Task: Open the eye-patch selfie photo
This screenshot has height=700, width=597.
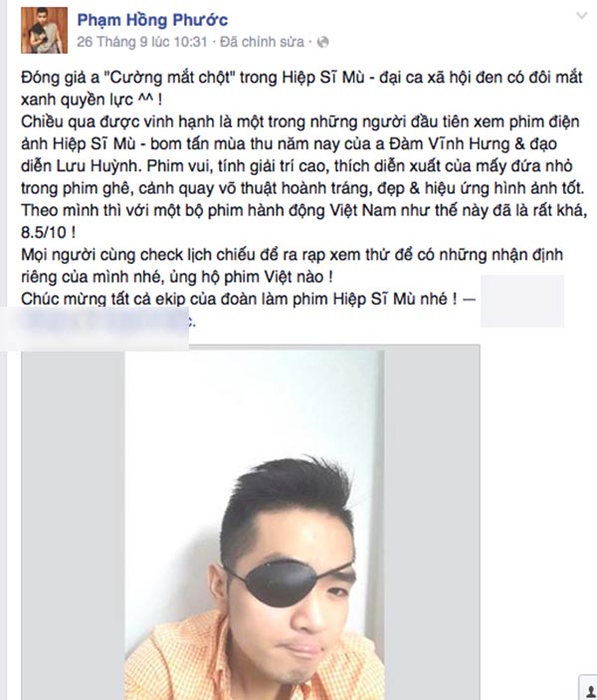Action: click(x=255, y=525)
